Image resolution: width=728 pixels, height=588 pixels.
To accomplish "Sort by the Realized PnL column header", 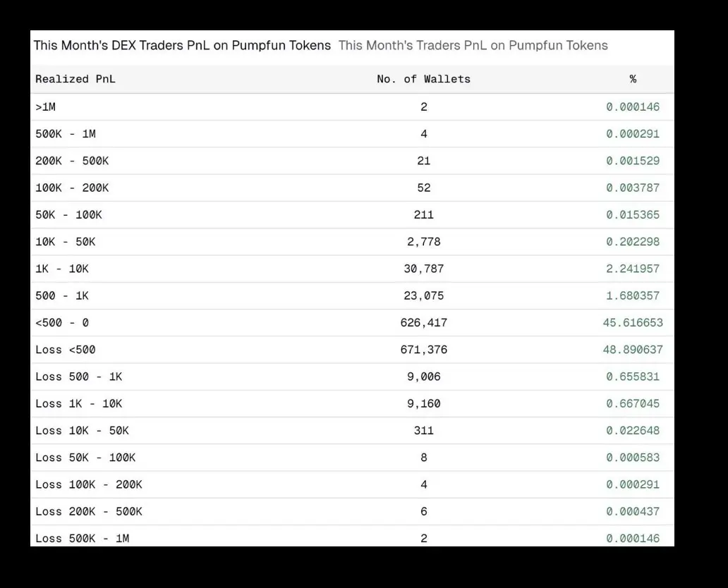I will [75, 80].
